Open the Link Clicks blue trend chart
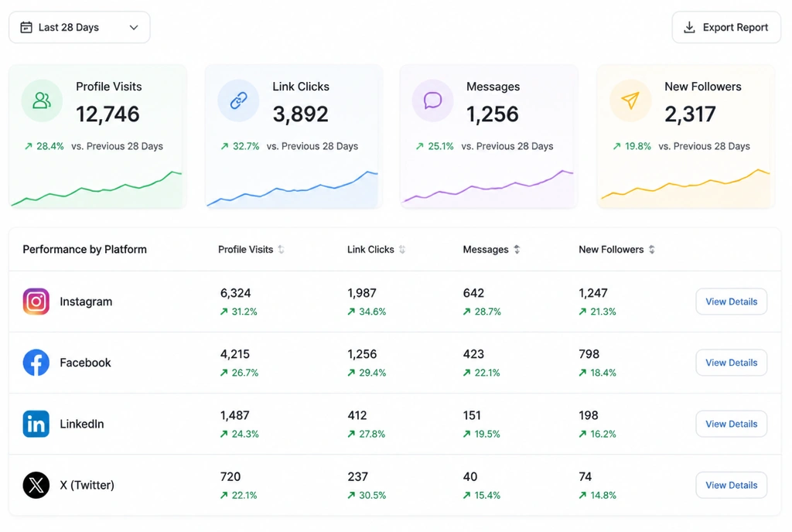Screen dimensions: 792x532 (x=293, y=189)
